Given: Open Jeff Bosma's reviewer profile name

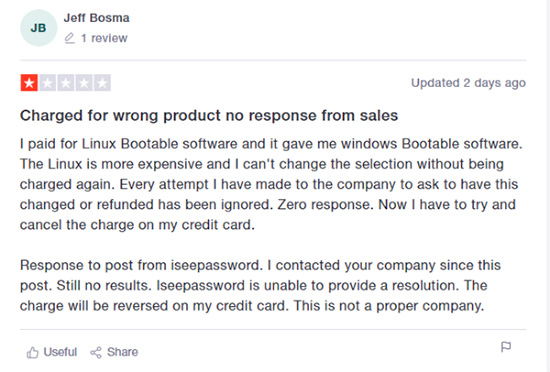Looking at the screenshot, I should tap(96, 18).
